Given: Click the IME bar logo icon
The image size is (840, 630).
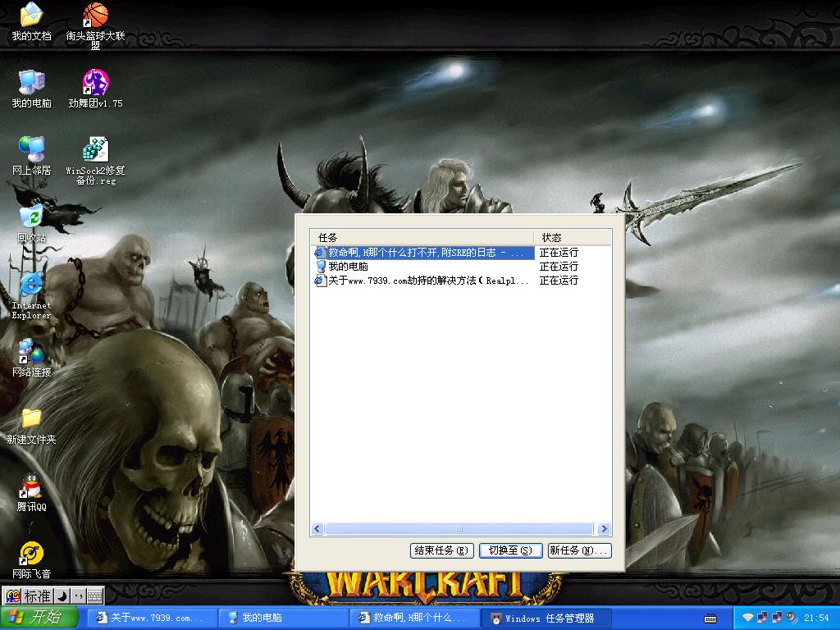Looking at the screenshot, I should pyautogui.click(x=13, y=596).
